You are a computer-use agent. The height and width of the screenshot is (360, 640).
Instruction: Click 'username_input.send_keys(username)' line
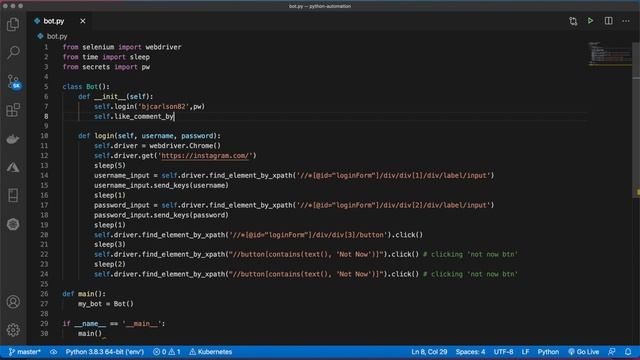point(161,185)
